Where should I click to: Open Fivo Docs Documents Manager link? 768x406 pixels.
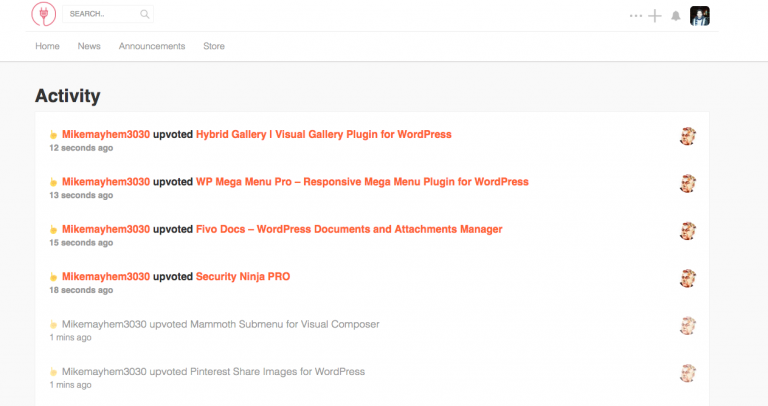click(x=349, y=229)
